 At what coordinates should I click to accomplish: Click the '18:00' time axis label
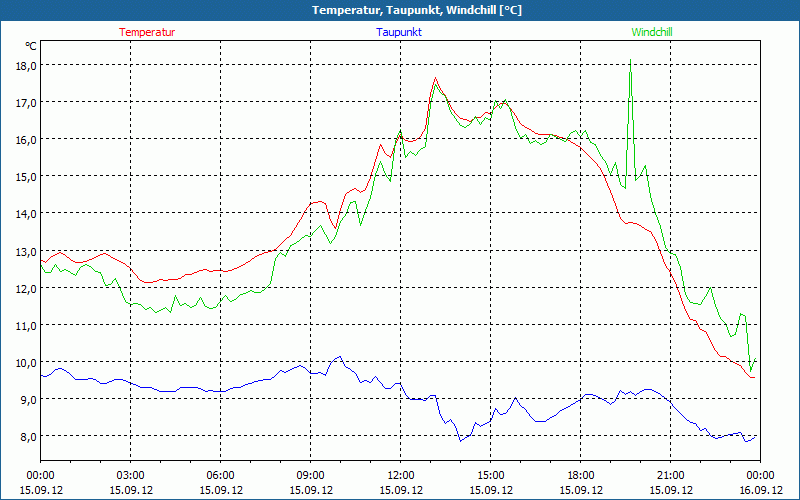(x=581, y=476)
